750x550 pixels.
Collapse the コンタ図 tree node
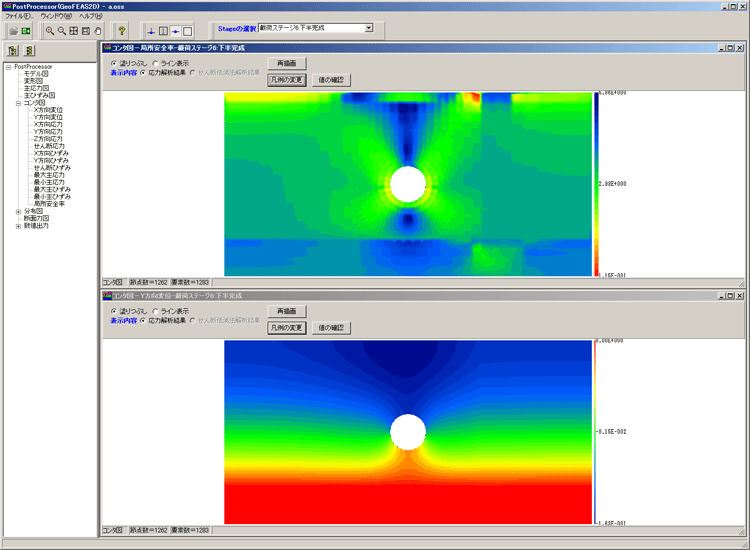pyautogui.click(x=18, y=103)
